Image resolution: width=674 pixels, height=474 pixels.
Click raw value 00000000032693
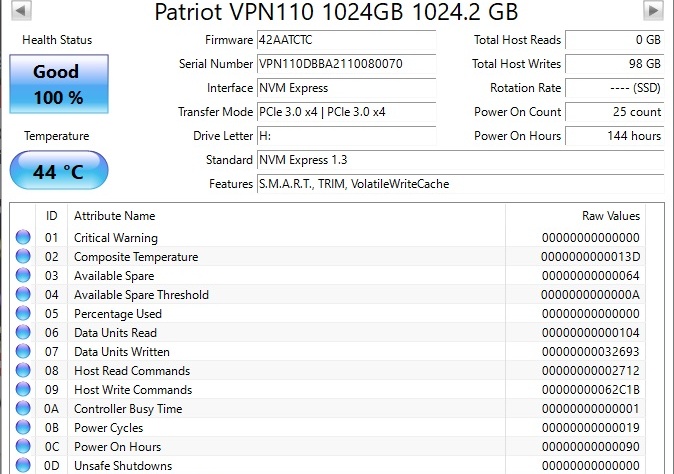[x=590, y=352]
